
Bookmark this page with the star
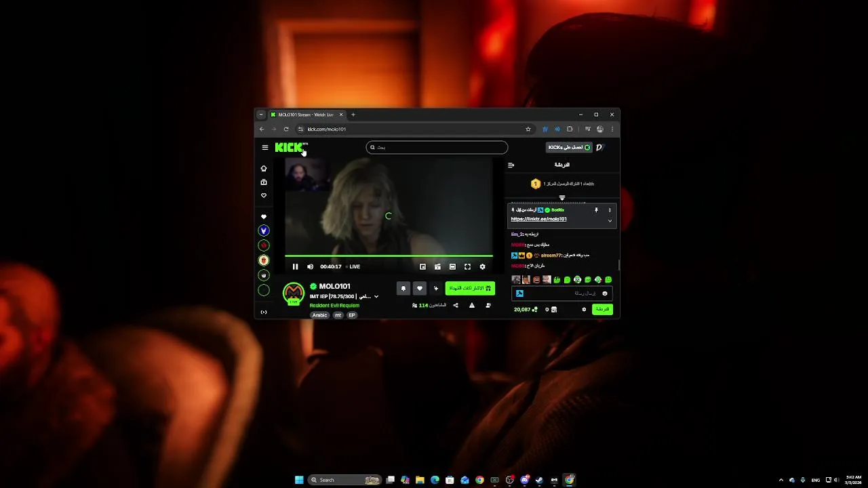pyautogui.click(x=528, y=129)
